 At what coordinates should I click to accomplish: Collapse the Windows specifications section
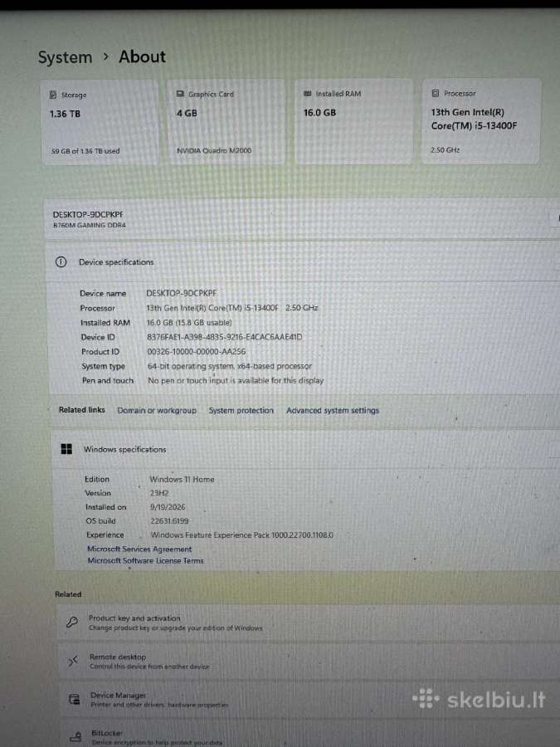(306, 449)
